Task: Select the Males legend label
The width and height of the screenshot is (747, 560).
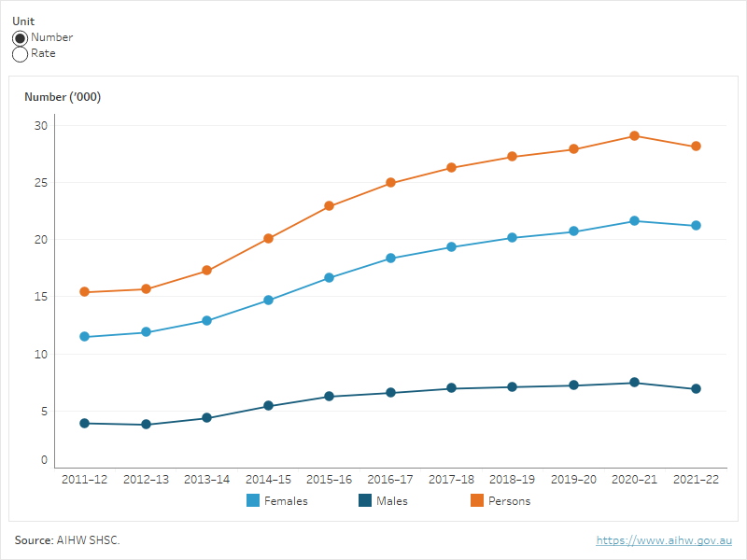Action: click(x=392, y=501)
